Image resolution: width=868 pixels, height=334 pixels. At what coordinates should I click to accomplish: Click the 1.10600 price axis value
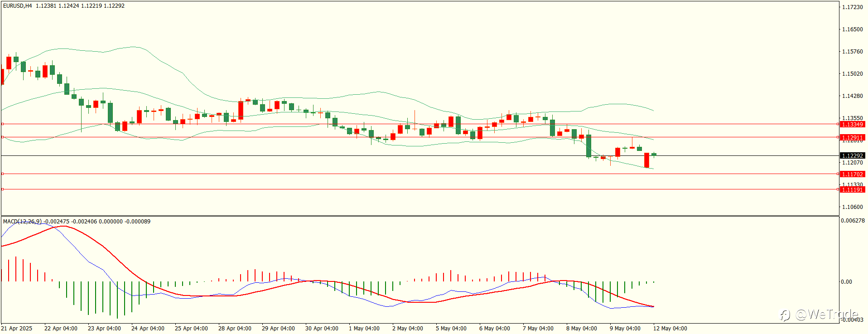(x=852, y=207)
